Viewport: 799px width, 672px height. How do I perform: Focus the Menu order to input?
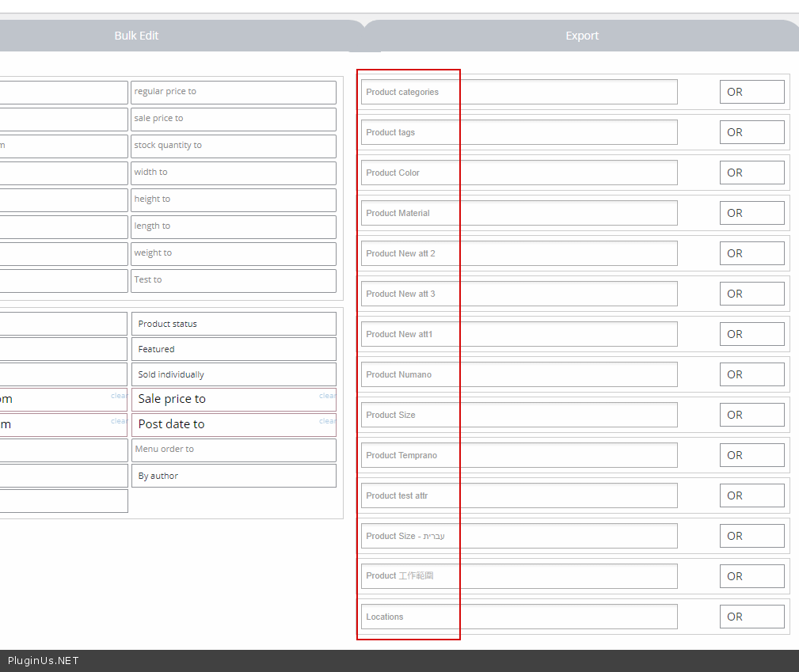point(233,450)
